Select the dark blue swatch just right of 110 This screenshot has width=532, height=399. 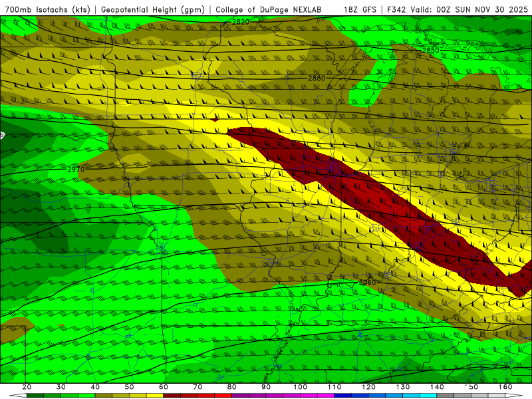click(x=343, y=396)
